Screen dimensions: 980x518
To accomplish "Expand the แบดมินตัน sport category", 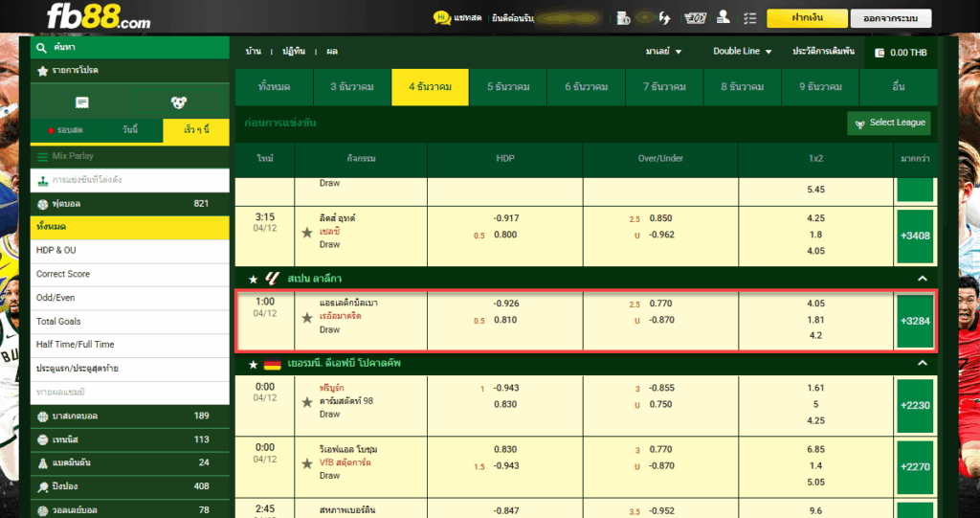I will coord(129,463).
